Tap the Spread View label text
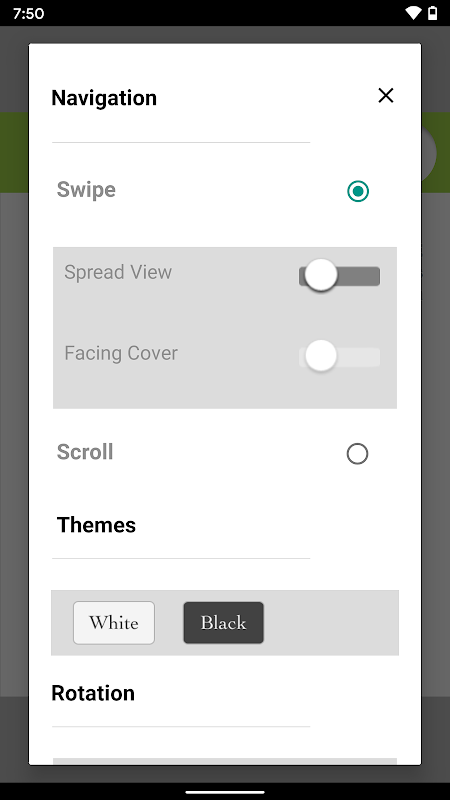450x800 pixels. tap(118, 272)
